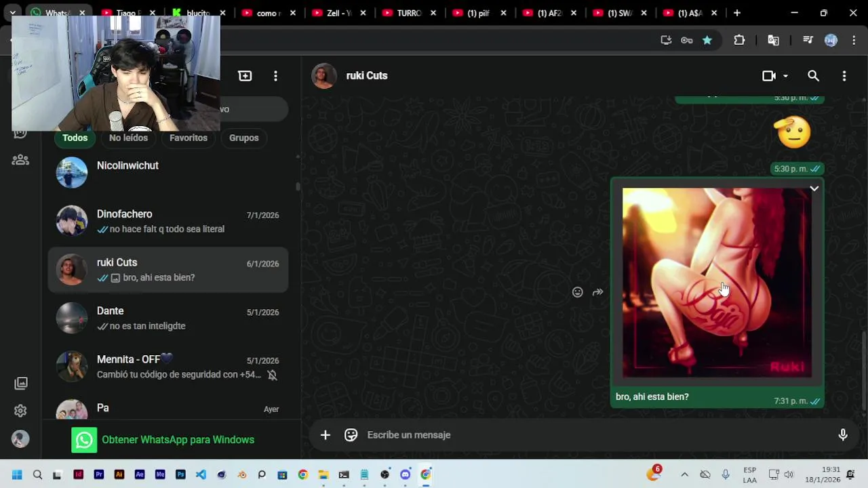The height and width of the screenshot is (488, 868).
Task: Click the chat list scrollbar
Action: 297,186
